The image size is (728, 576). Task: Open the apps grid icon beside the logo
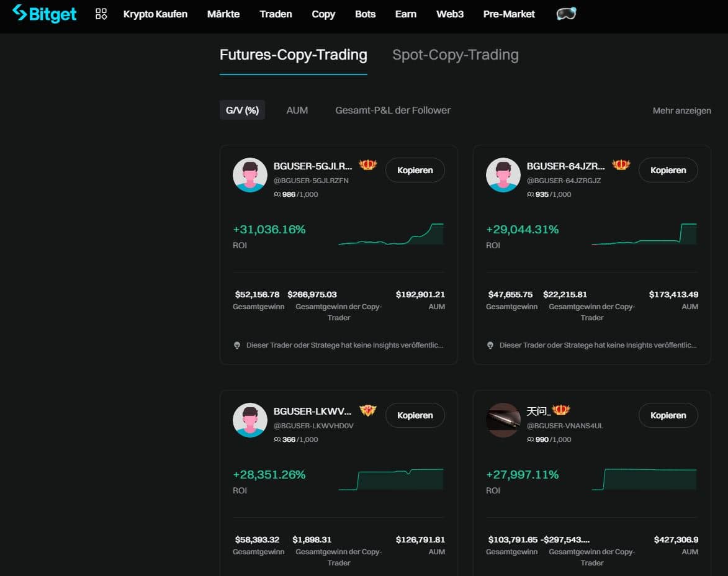click(x=101, y=14)
